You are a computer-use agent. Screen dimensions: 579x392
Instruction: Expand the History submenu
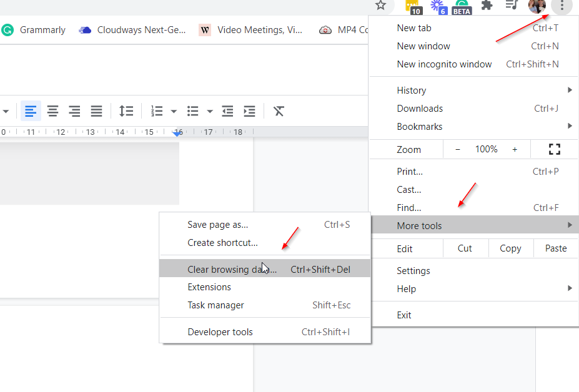click(x=474, y=91)
